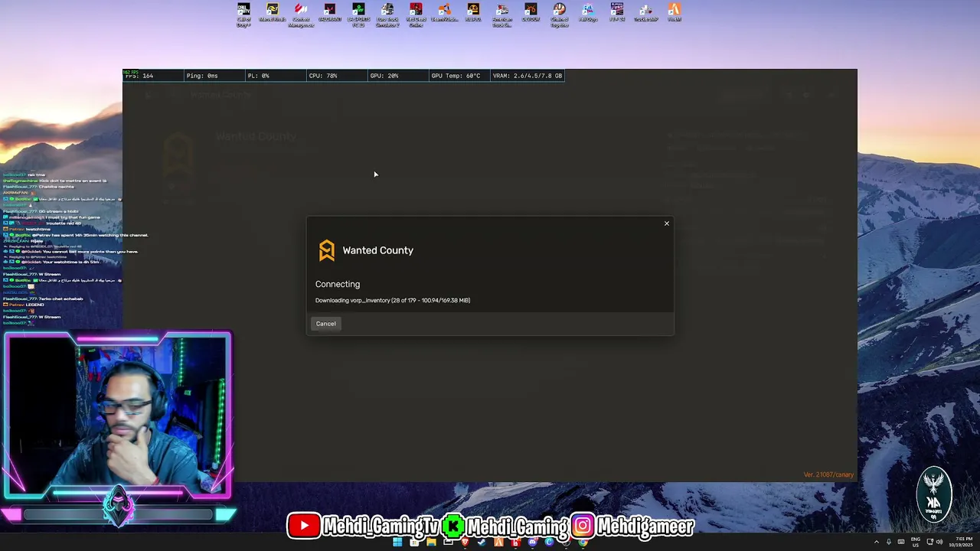Click the microphone tray icon
The image size is (980, 551).
point(889,542)
